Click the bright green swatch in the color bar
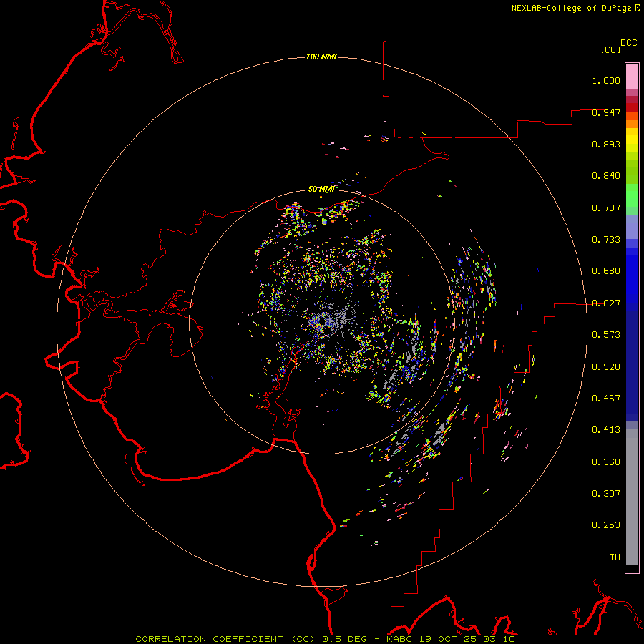 tap(632, 195)
